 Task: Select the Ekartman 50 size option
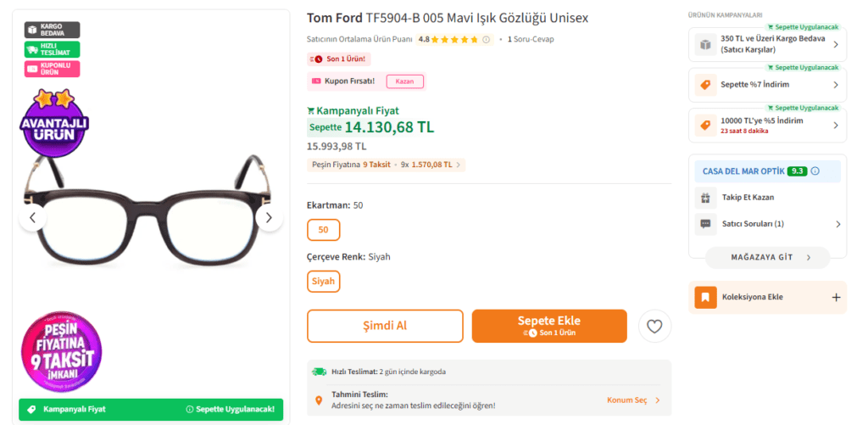tap(323, 230)
